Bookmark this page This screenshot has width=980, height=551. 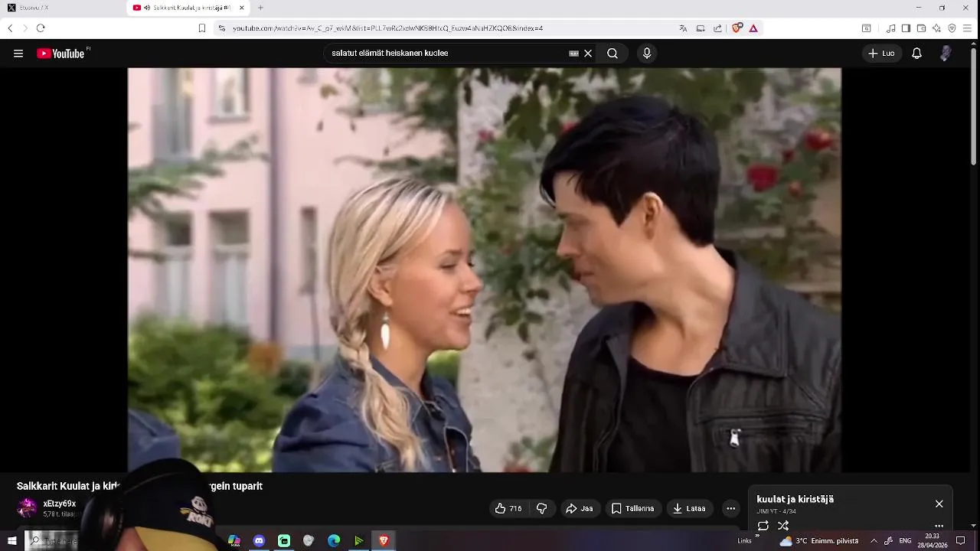coord(202,28)
